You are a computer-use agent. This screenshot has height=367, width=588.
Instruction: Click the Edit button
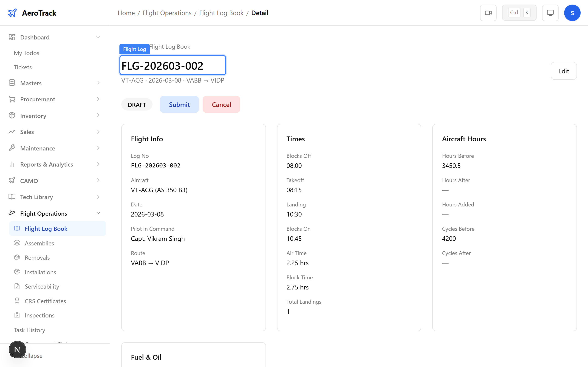[x=564, y=71]
